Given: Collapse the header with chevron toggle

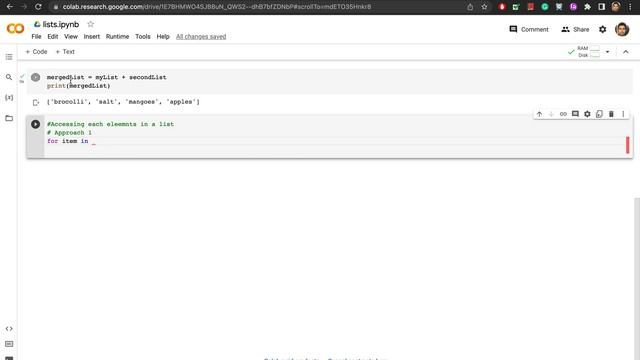Looking at the screenshot, I should pyautogui.click(x=626, y=52).
